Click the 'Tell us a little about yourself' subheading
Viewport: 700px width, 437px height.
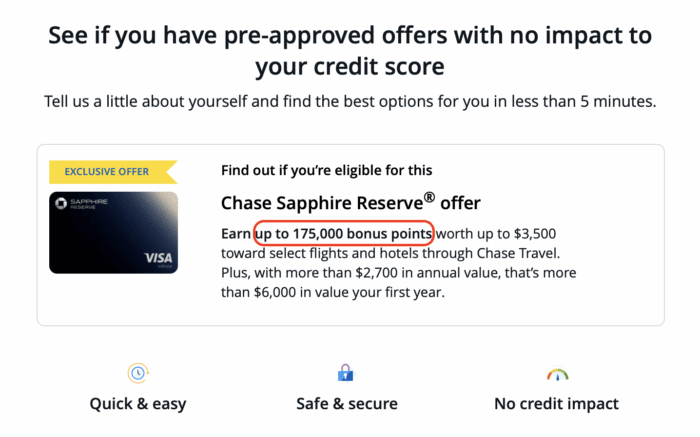point(349,102)
